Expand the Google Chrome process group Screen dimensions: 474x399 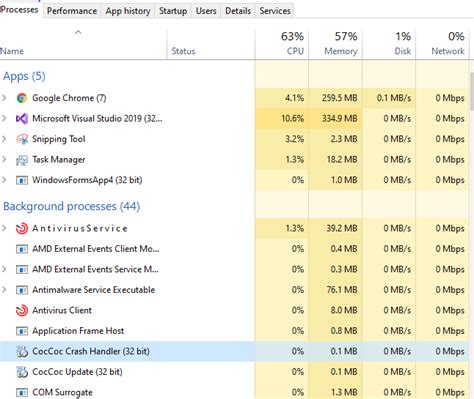tap(4, 98)
